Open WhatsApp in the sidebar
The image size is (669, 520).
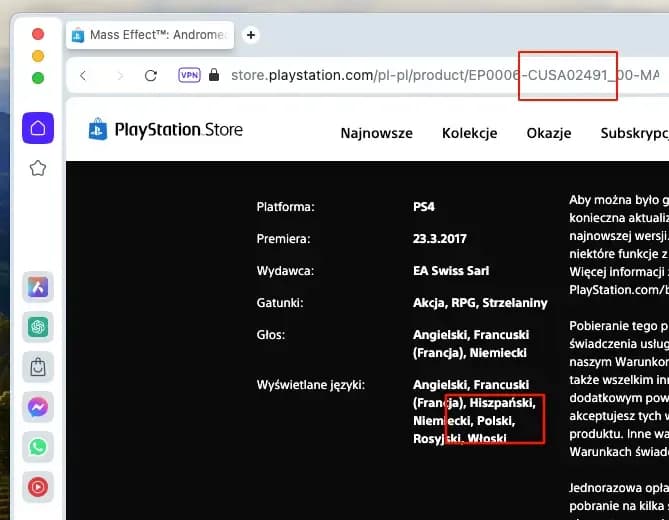pyautogui.click(x=38, y=447)
